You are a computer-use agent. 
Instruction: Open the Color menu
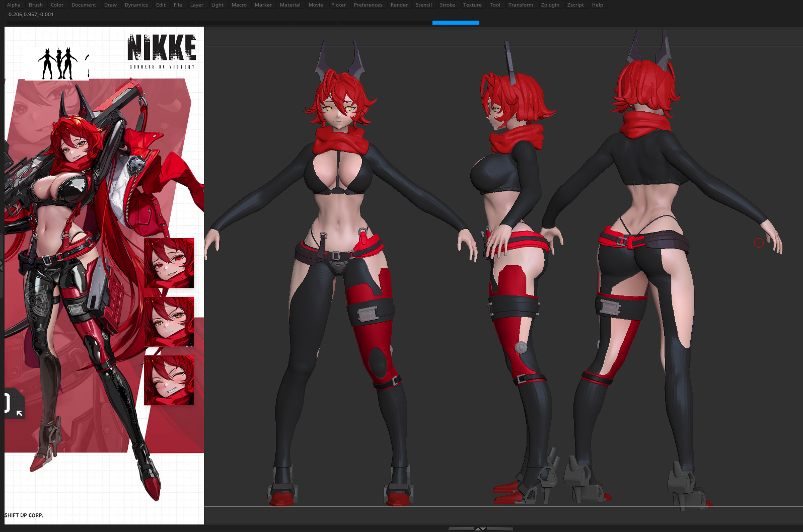(57, 5)
